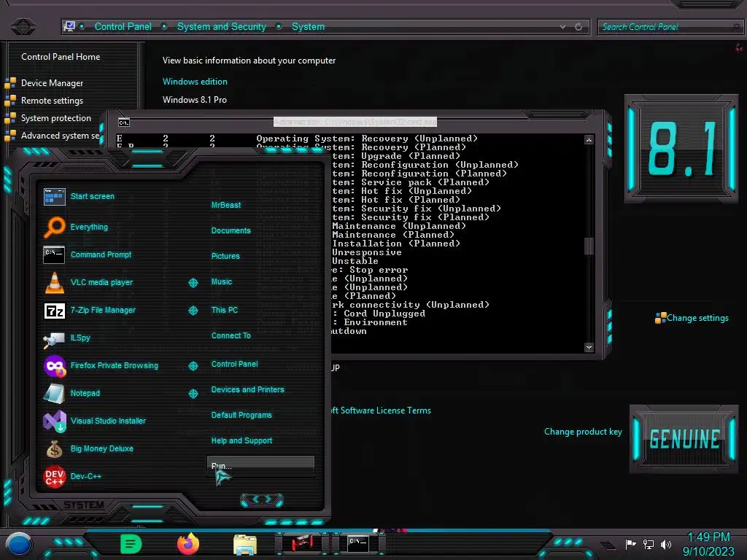
Task: Click the Start orb button
Action: point(19,544)
